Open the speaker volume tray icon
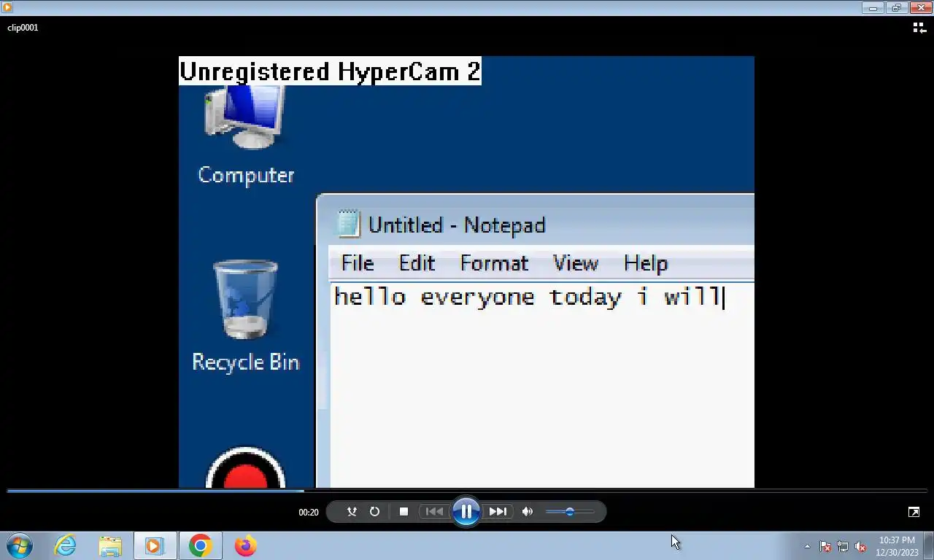934x560 pixels. (x=860, y=546)
